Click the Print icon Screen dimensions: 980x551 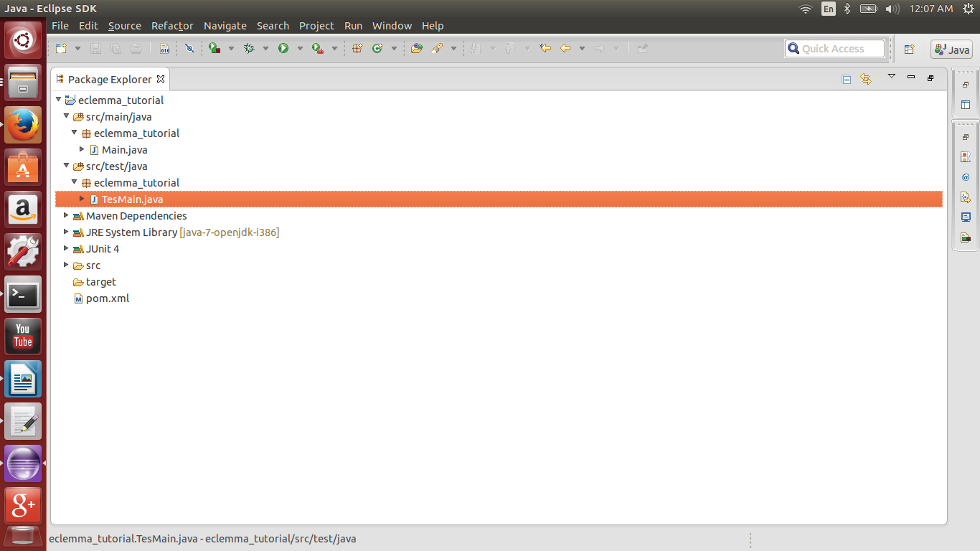click(x=136, y=48)
